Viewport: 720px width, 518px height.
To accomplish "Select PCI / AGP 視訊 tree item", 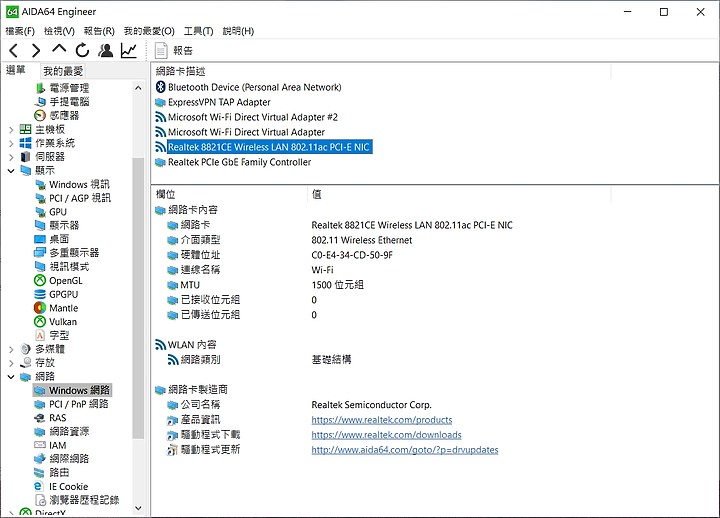I will pyautogui.click(x=73, y=198).
